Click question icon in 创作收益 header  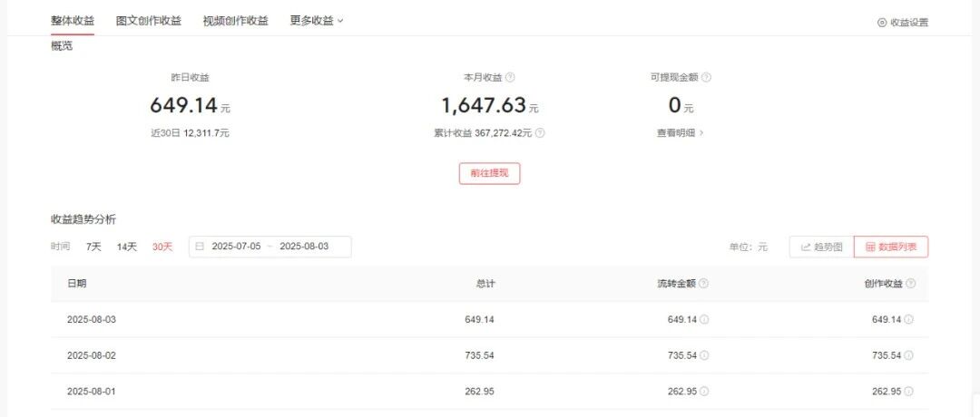tap(911, 284)
